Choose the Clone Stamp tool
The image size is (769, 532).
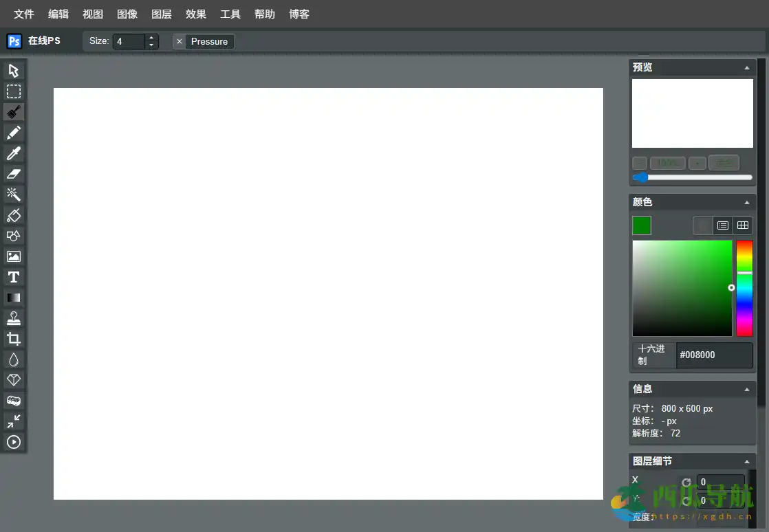(14, 318)
